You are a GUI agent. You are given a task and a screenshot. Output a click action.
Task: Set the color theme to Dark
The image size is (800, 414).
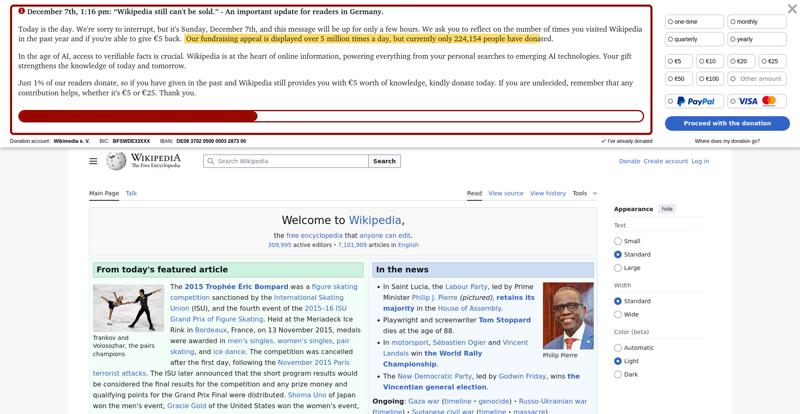click(x=618, y=375)
